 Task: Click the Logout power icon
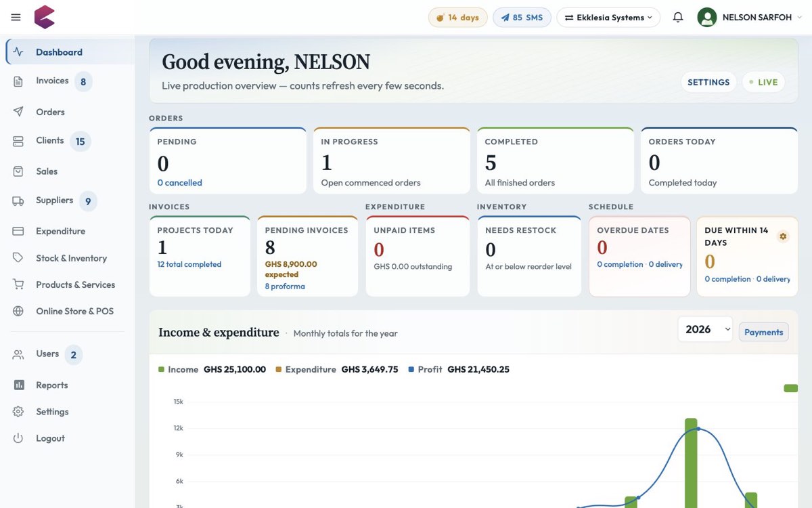(18, 438)
